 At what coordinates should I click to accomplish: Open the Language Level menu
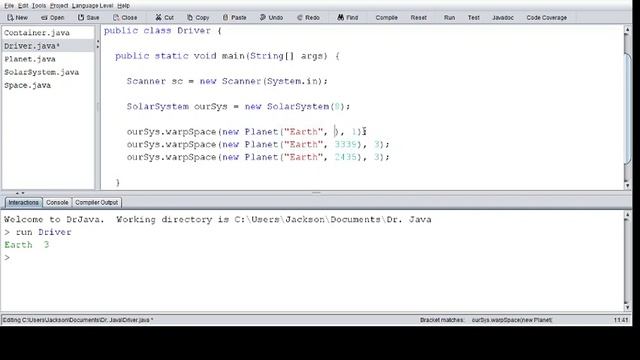[x=92, y=6]
